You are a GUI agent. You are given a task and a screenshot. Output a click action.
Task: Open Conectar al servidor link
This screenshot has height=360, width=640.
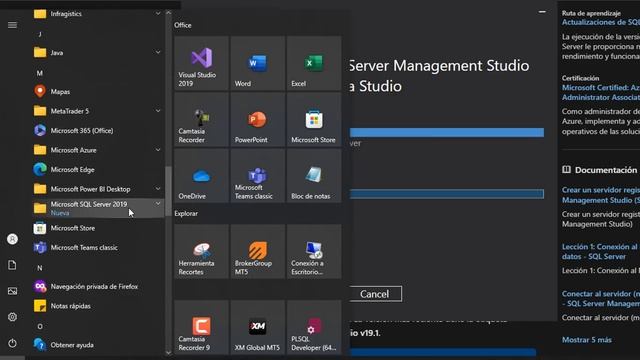(x=601, y=299)
